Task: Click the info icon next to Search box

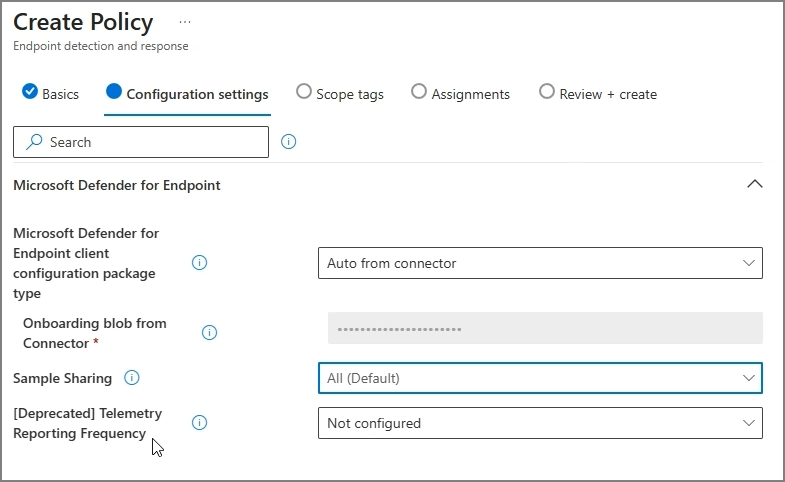Action: tap(288, 142)
